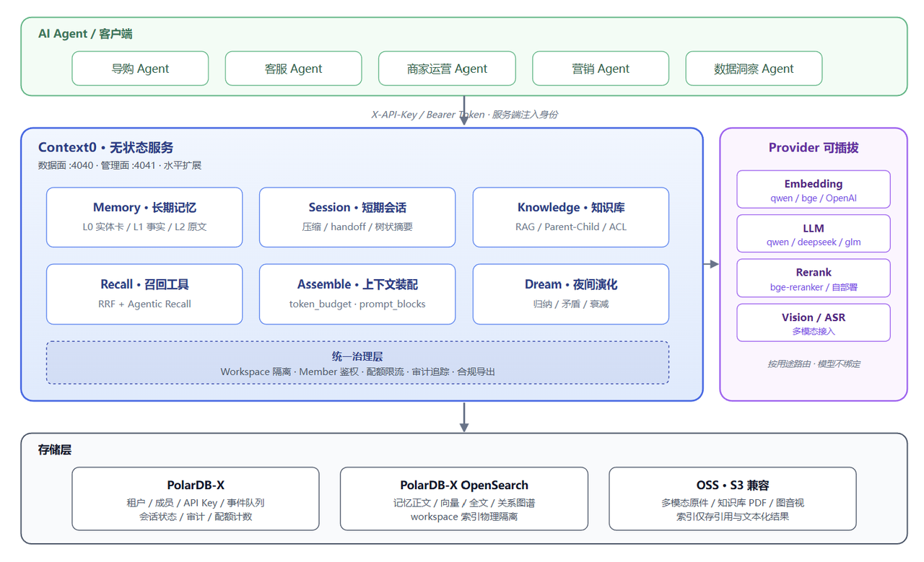
Task: Select the LLM provider box
Action: click(814, 234)
